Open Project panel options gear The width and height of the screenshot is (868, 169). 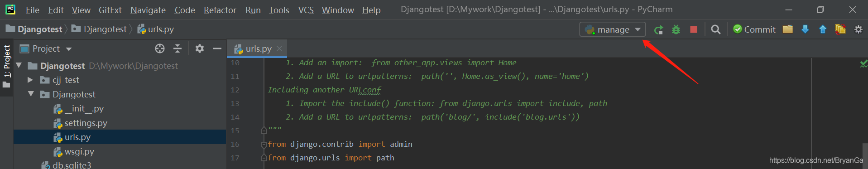click(200, 48)
